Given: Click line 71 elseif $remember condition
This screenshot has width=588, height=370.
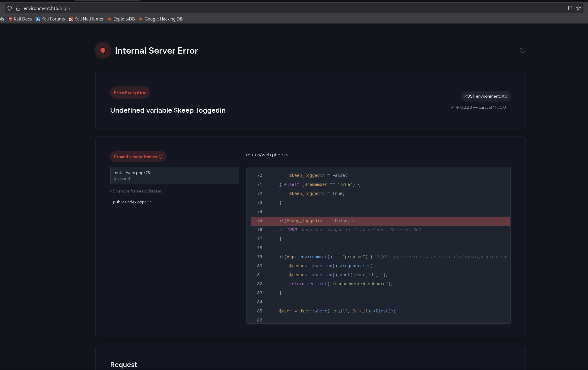Looking at the screenshot, I should [x=380, y=184].
